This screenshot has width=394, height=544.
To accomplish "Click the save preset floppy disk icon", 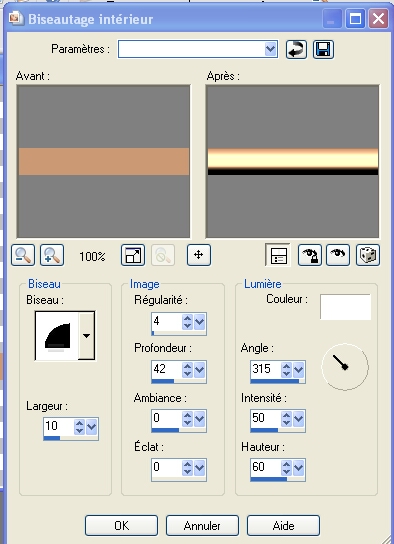I will click(x=323, y=49).
